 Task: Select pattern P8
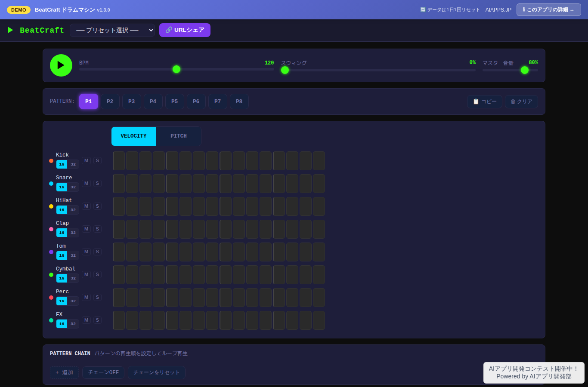[x=239, y=101]
